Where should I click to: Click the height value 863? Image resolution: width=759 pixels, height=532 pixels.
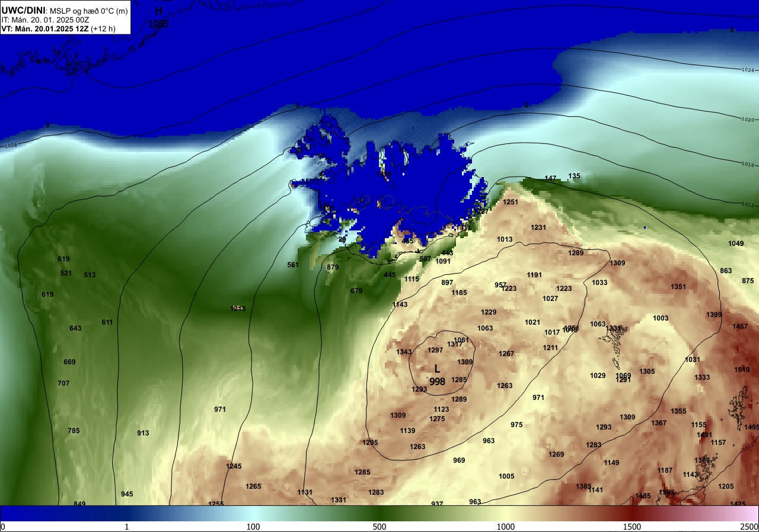[726, 271]
